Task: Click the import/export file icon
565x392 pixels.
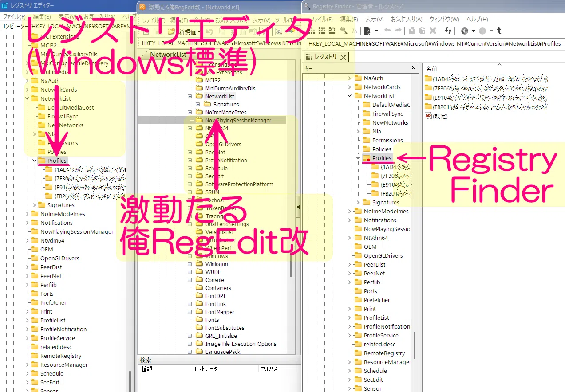Action: tap(367, 31)
